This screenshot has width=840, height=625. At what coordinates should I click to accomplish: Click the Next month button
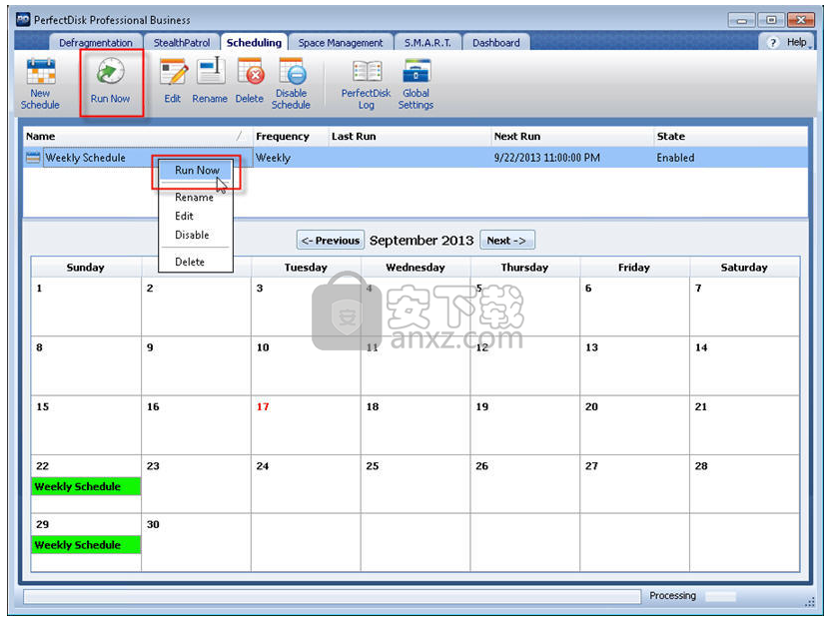click(506, 241)
